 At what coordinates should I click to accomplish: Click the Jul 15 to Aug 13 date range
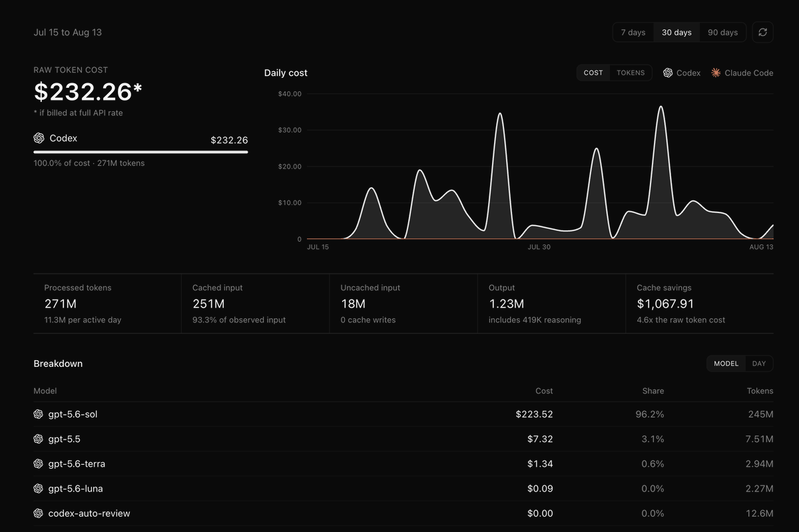point(68,32)
